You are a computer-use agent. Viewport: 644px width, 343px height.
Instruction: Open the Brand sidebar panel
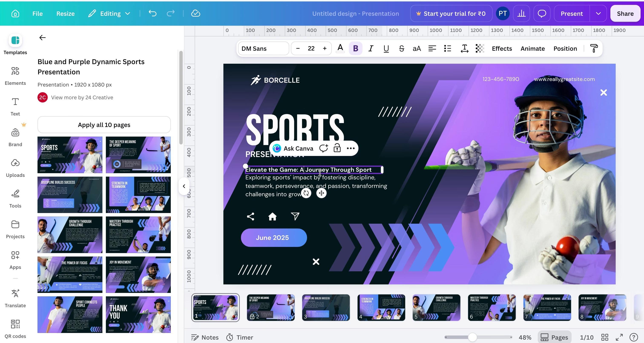pos(15,138)
